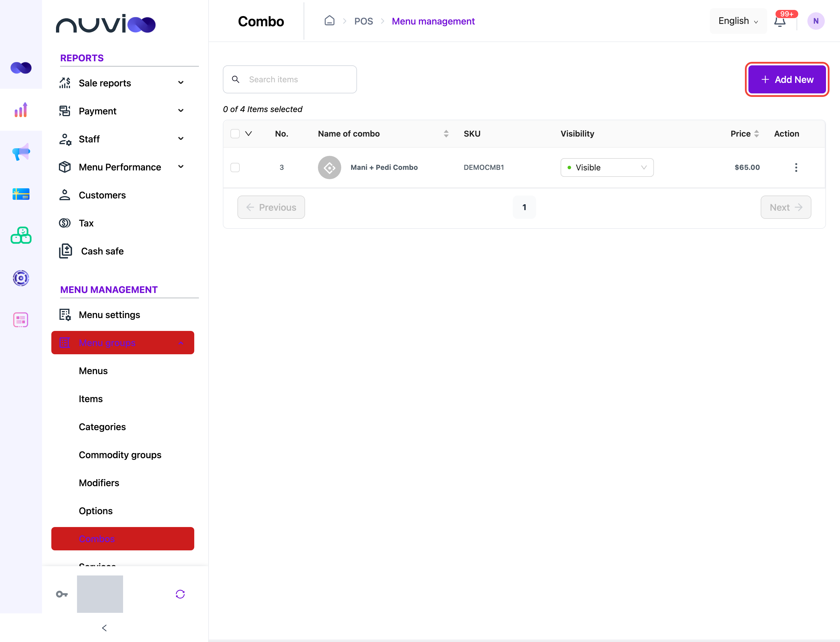The image size is (840, 642).
Task: Expand the Sale reports menu
Action: tap(123, 83)
